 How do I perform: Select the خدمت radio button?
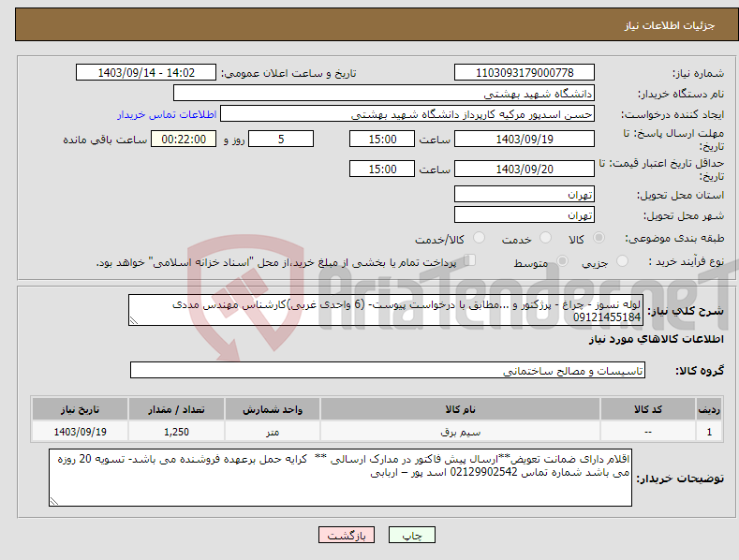coord(545,238)
